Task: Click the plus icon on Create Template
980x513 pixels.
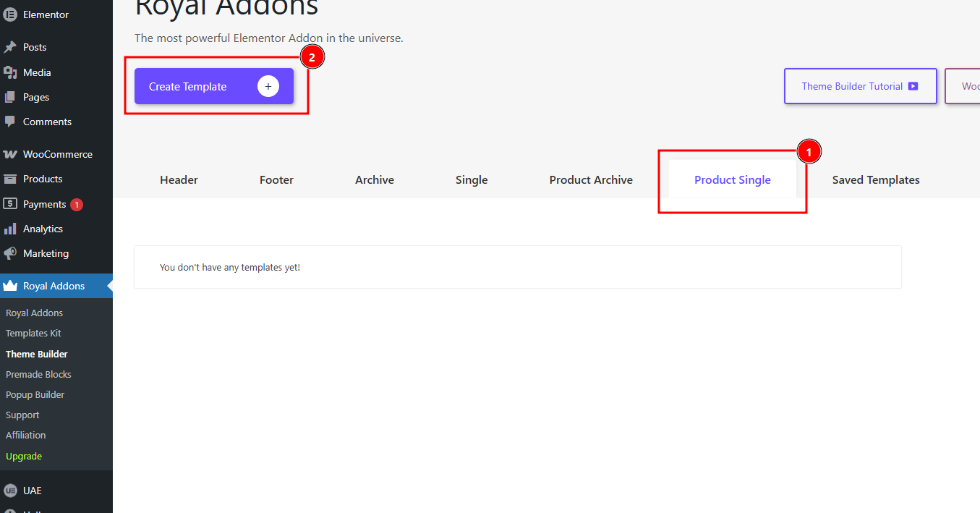Action: pos(268,86)
